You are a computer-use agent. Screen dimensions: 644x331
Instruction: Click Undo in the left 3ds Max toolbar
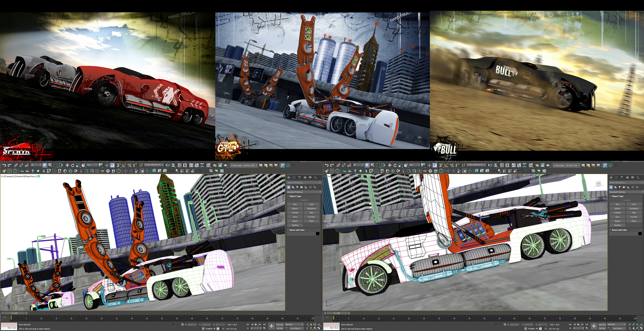click(4, 165)
